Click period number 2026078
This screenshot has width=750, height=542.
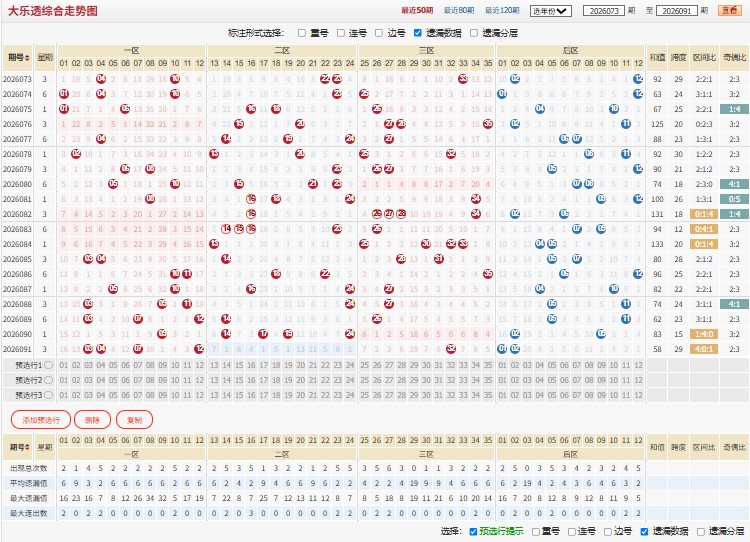tap(18, 154)
